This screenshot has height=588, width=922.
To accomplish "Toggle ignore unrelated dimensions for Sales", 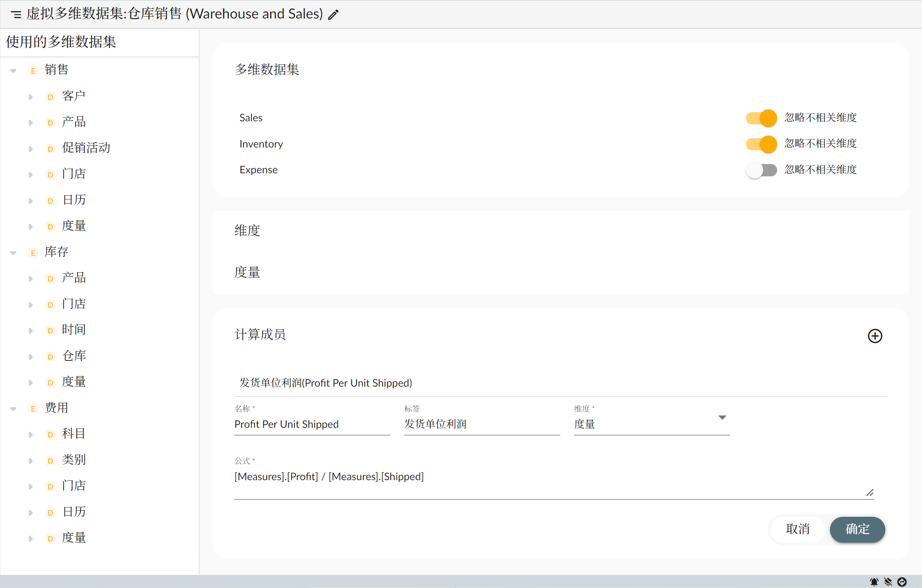I will point(761,118).
